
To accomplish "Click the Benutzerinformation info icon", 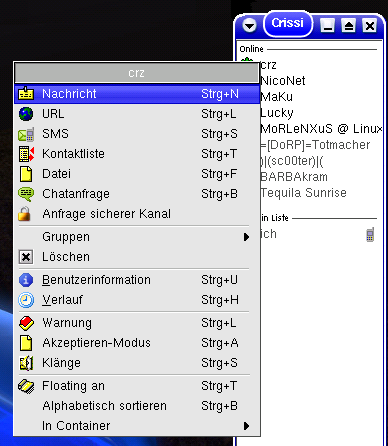I will (x=26, y=280).
